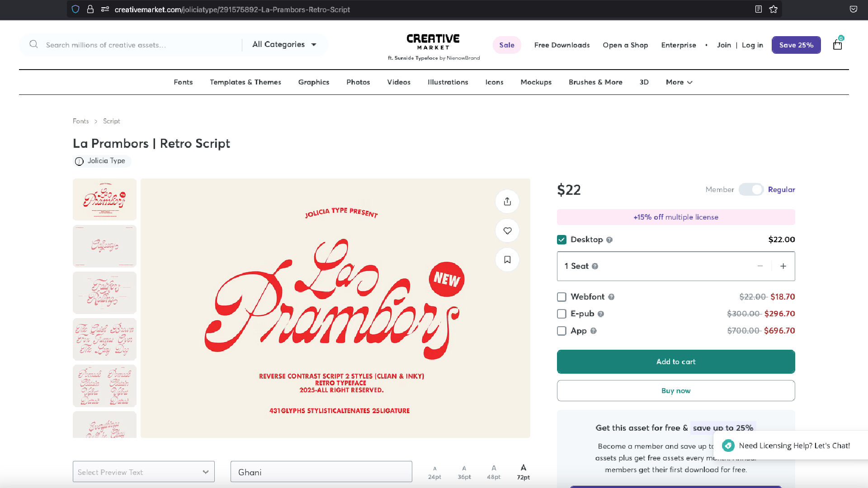Click the Add to cart button
The image size is (868, 488).
(x=676, y=361)
